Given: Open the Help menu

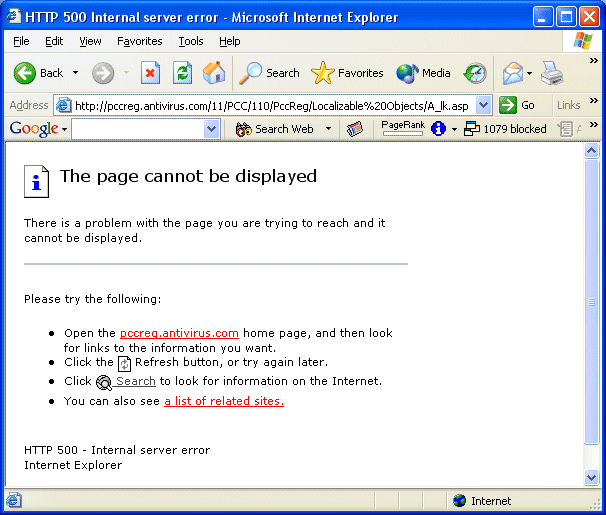Looking at the screenshot, I should (230, 41).
